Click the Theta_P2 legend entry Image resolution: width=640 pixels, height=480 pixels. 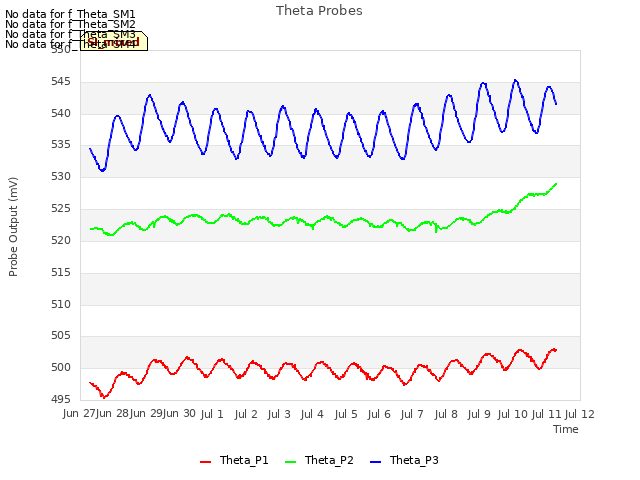[319, 460]
